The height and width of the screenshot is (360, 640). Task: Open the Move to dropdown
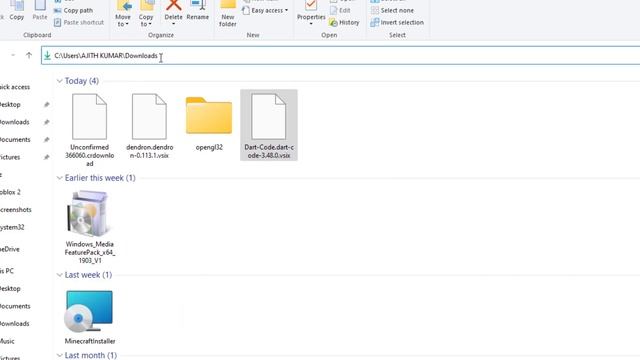pyautogui.click(x=123, y=14)
